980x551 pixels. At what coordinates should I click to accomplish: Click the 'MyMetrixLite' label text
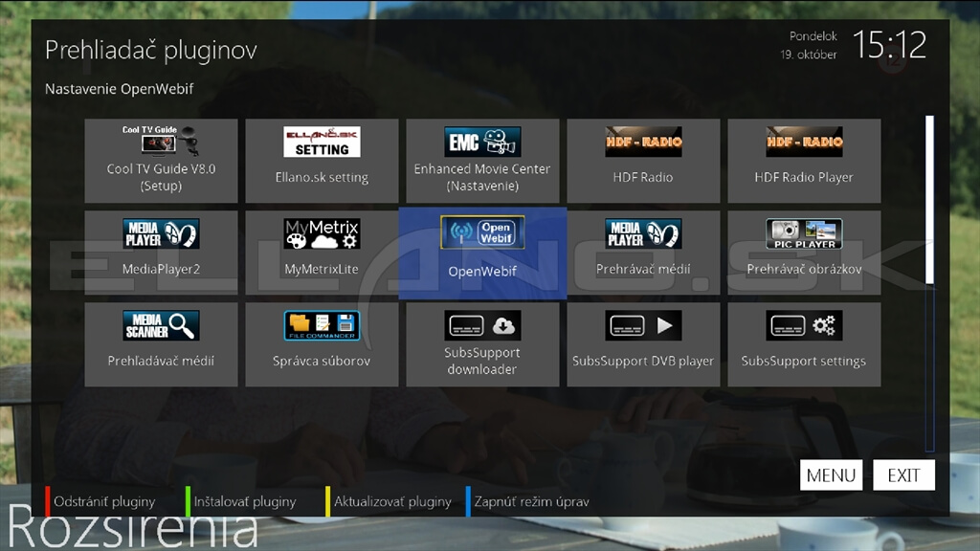322,269
